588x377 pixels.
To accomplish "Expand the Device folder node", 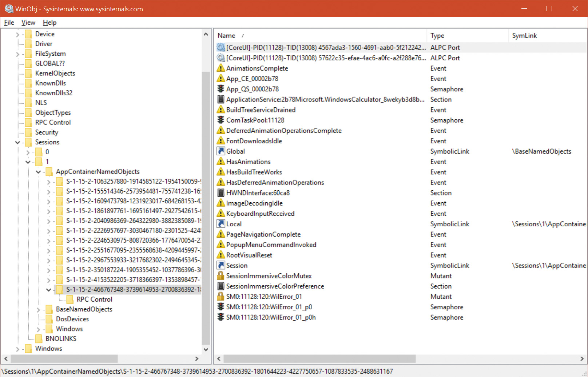I will click(17, 34).
